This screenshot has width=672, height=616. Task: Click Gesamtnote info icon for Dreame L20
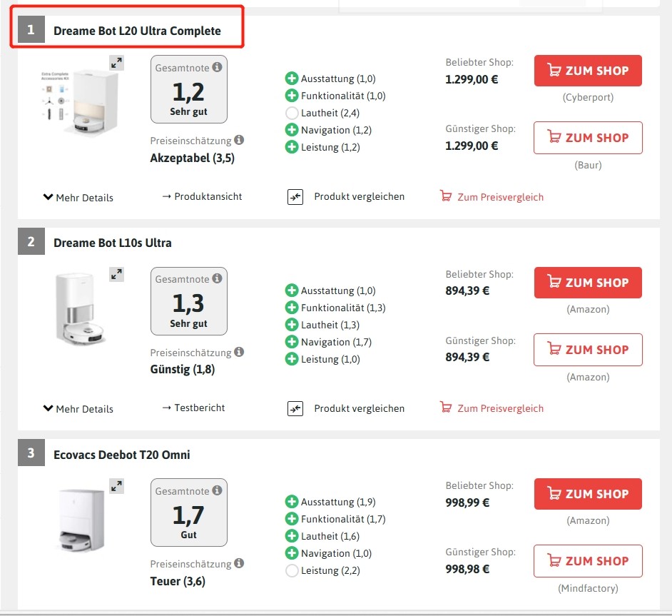click(217, 68)
